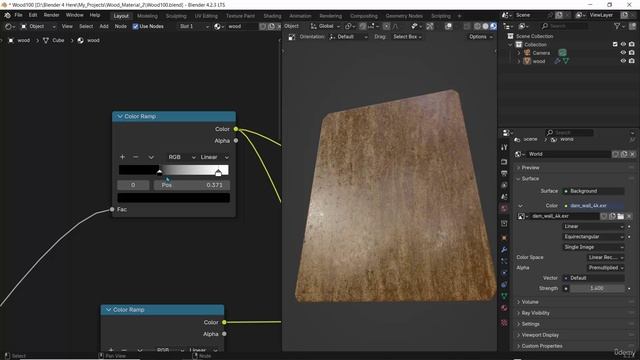
Task: Click the Color Ramp gradient bar
Action: point(173,169)
